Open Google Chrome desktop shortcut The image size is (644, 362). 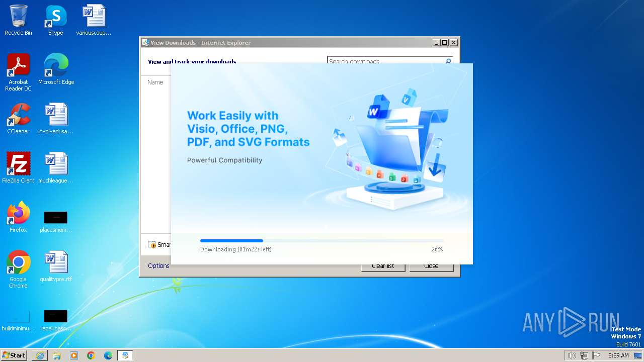pyautogui.click(x=18, y=269)
